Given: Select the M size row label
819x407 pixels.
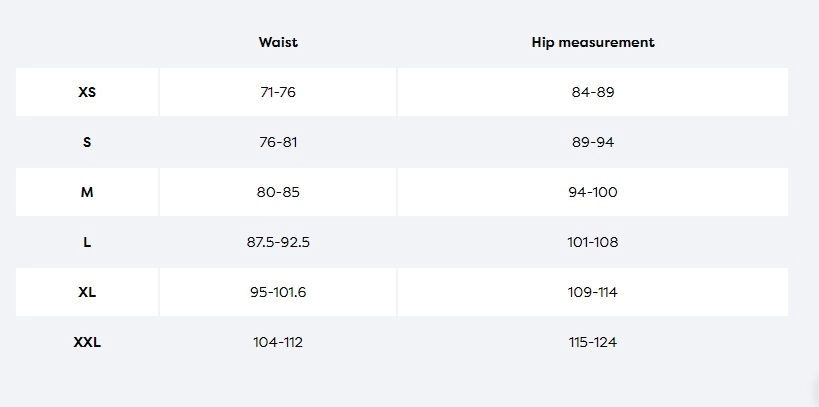Looking at the screenshot, I should pyautogui.click(x=87, y=192).
